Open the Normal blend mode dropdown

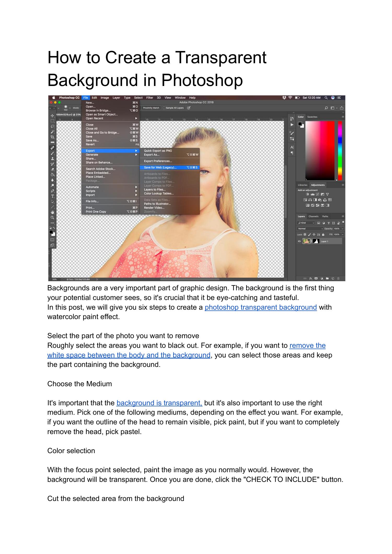pyautogui.click(x=310, y=229)
